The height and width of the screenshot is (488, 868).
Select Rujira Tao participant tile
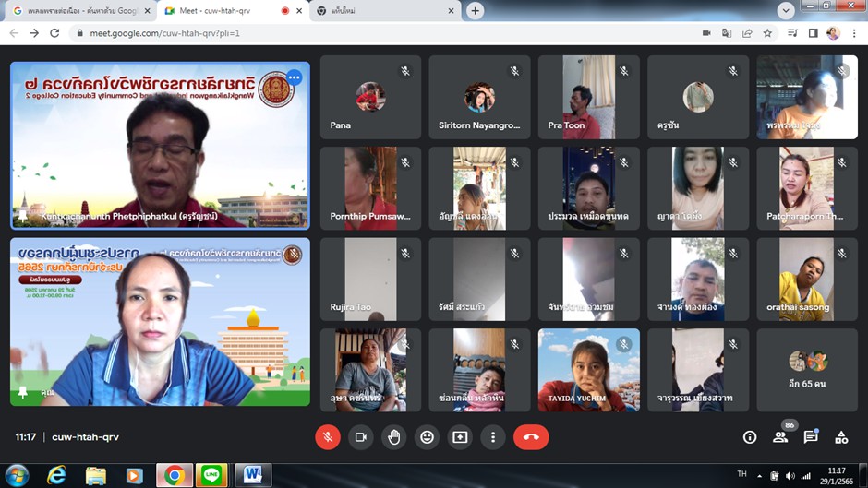(370, 280)
